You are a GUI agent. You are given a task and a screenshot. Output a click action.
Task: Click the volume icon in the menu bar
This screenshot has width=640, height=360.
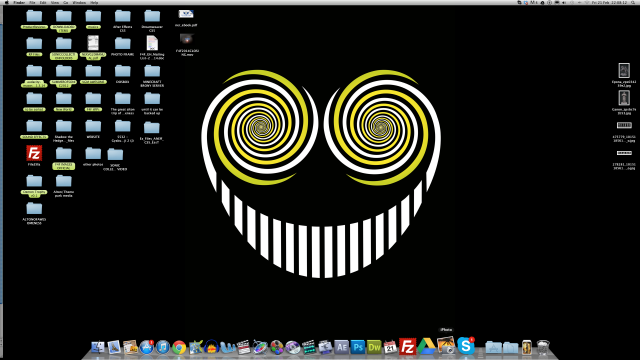tap(564, 2)
